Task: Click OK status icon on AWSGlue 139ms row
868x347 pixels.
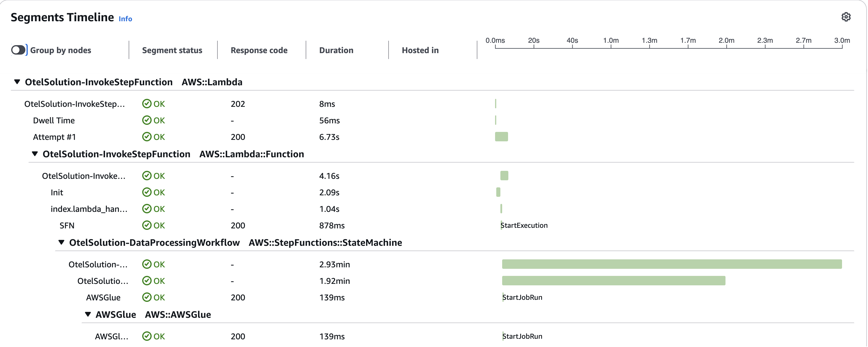Action: (x=147, y=297)
